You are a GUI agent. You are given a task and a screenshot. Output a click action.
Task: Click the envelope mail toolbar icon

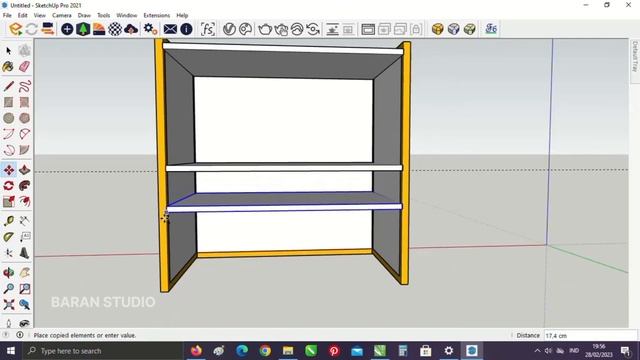(x=170, y=29)
